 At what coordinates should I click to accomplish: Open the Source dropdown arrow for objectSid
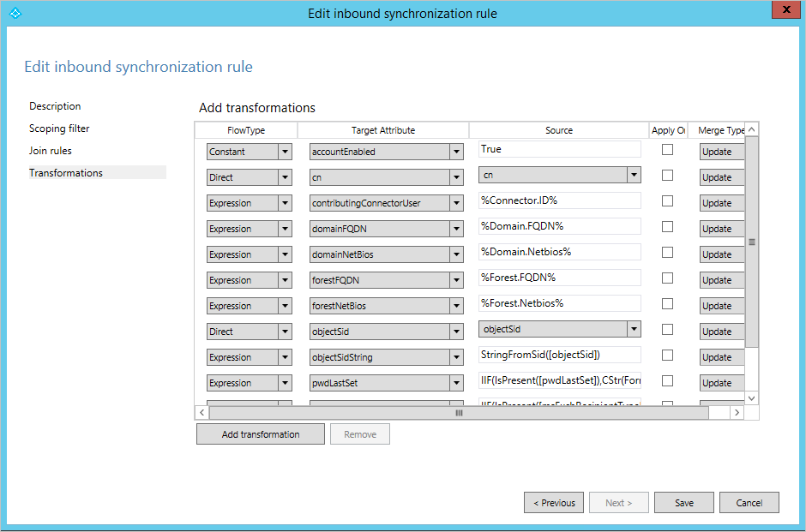tap(634, 329)
